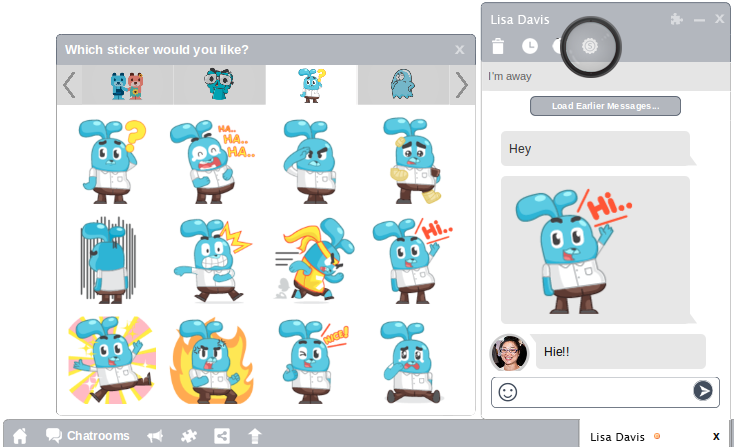Switch to the two bears sticker pack
This screenshot has height=447, width=734.
pyautogui.click(x=127, y=85)
